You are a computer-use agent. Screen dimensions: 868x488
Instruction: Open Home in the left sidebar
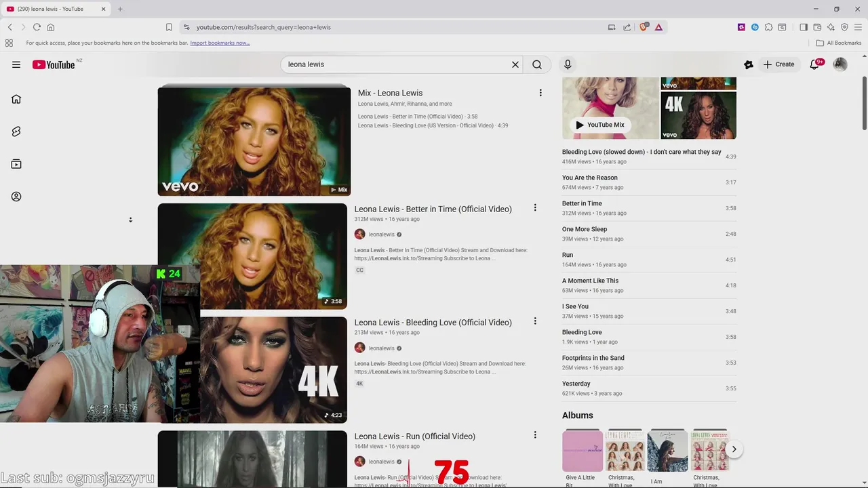click(x=16, y=99)
